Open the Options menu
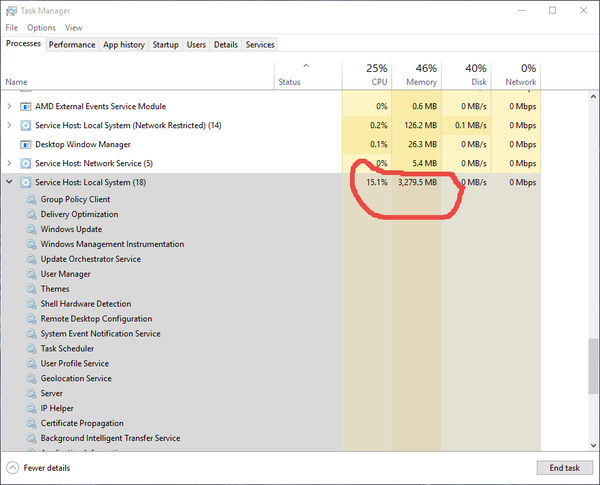 [41, 28]
